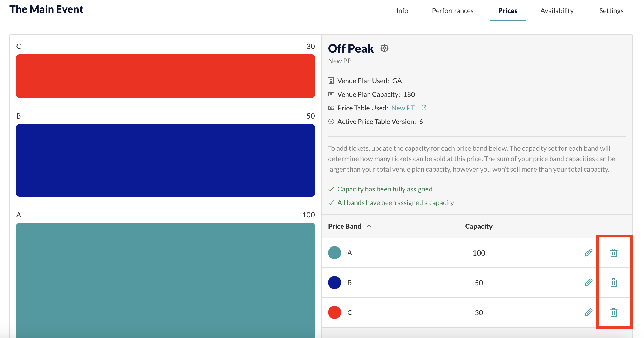Select the dark blue B band block
The width and height of the screenshot is (644, 338).
click(166, 160)
